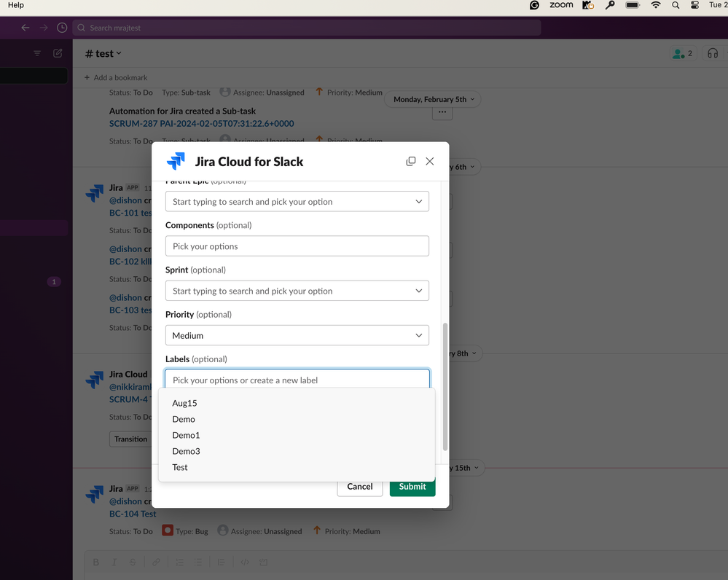Open Control Center icon
728x580 pixels.
tap(695, 5)
